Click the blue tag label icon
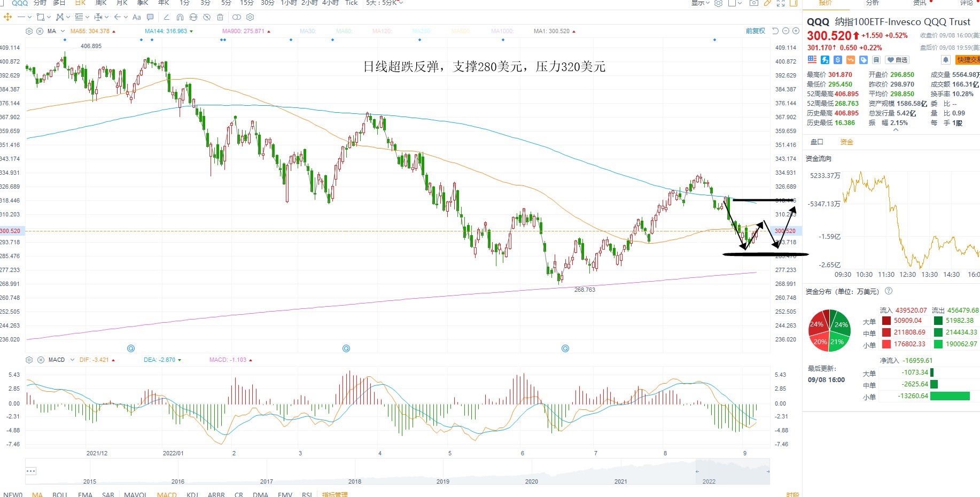980x497 pixels. (x=864, y=60)
